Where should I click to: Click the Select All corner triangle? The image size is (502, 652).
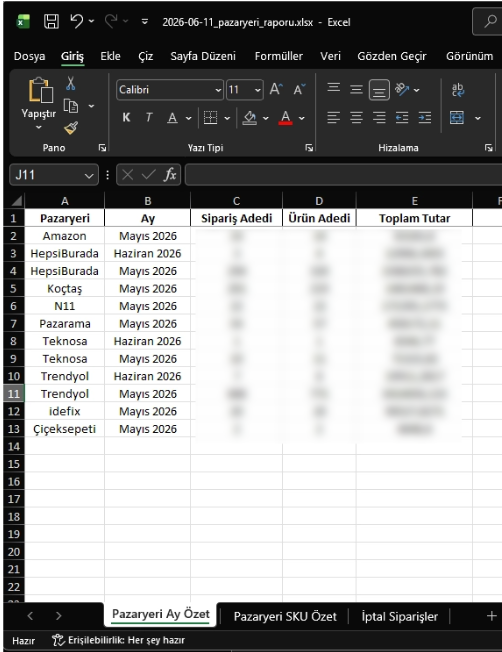16,201
